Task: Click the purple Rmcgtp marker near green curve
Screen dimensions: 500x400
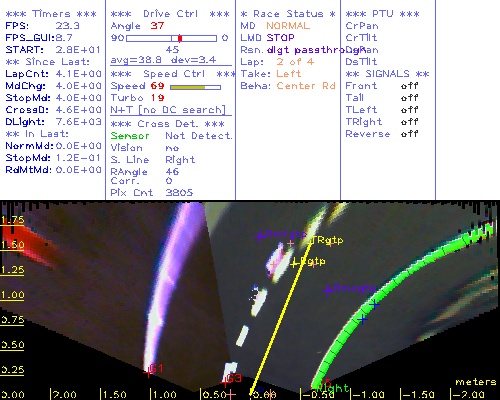Action: pyautogui.click(x=328, y=290)
